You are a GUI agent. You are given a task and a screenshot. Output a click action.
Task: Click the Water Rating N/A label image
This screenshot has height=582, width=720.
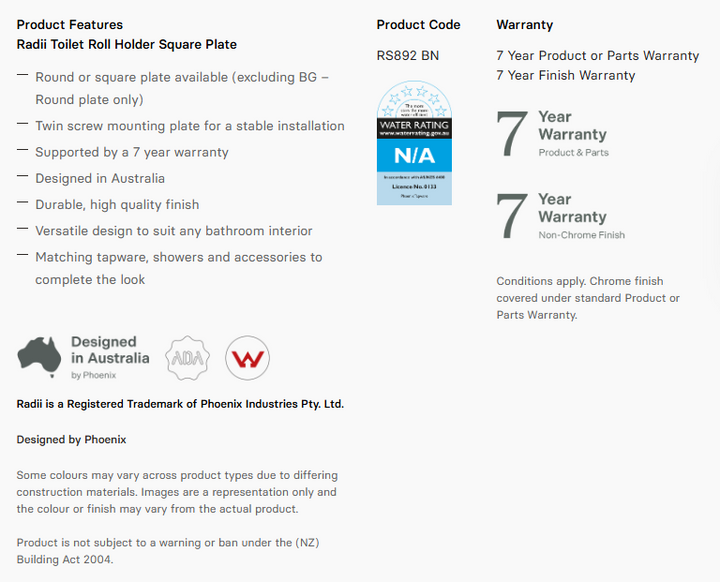click(x=414, y=143)
